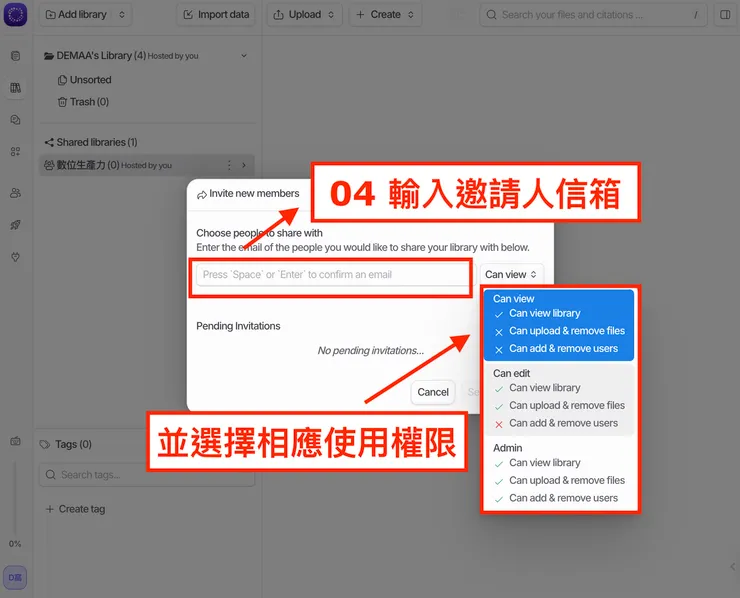Click Cancel in the invite dialog
740x598 pixels.
[x=433, y=392]
